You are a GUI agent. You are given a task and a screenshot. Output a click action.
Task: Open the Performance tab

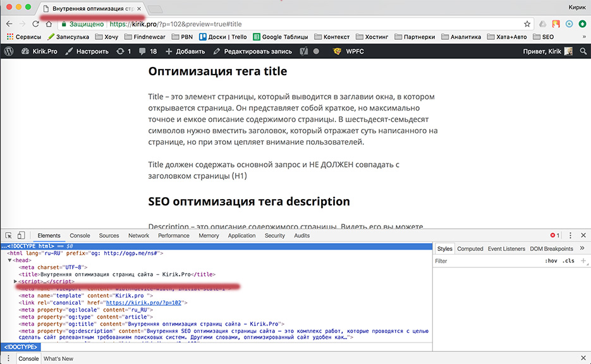[x=174, y=236]
